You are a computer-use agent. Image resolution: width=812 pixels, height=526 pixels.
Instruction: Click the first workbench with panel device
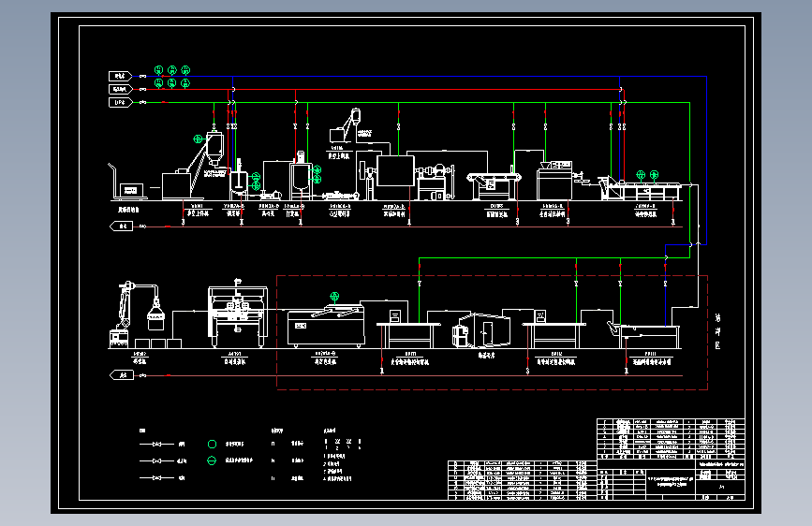tap(408, 329)
